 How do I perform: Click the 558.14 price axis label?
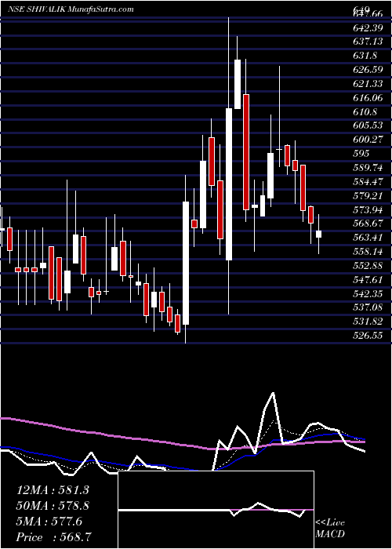pyautogui.click(x=368, y=252)
